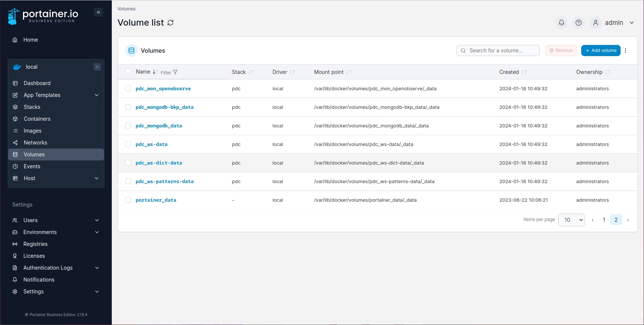Image resolution: width=644 pixels, height=325 pixels.
Task: Open the Items per page dropdown
Action: [x=571, y=220]
